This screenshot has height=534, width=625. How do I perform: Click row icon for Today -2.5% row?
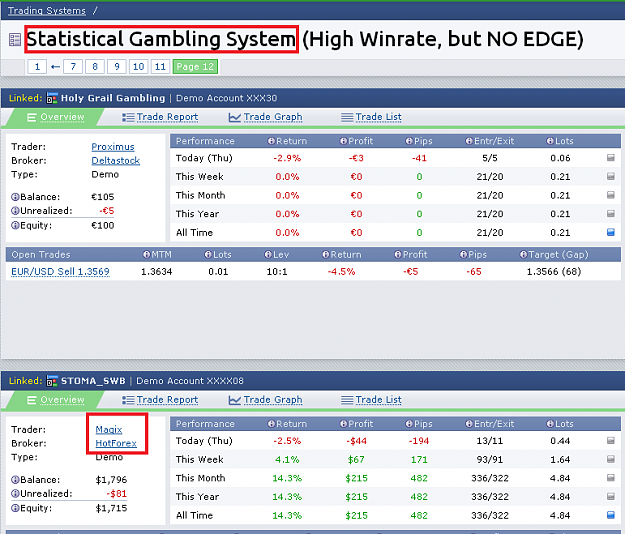click(611, 441)
